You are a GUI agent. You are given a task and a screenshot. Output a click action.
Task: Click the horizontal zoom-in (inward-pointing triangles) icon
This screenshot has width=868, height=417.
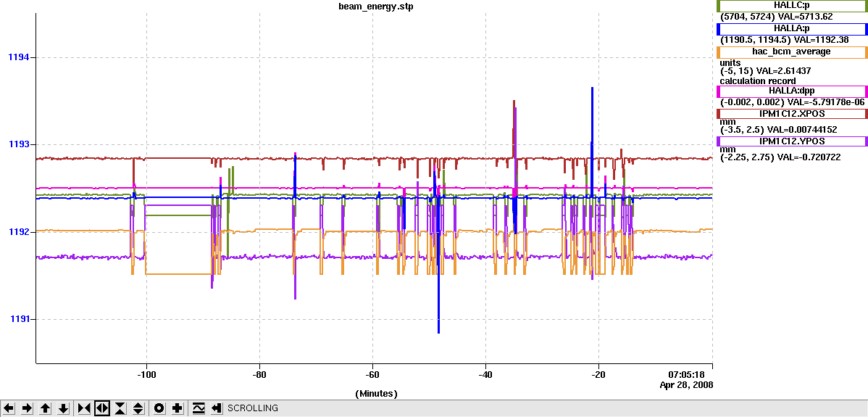tap(84, 408)
